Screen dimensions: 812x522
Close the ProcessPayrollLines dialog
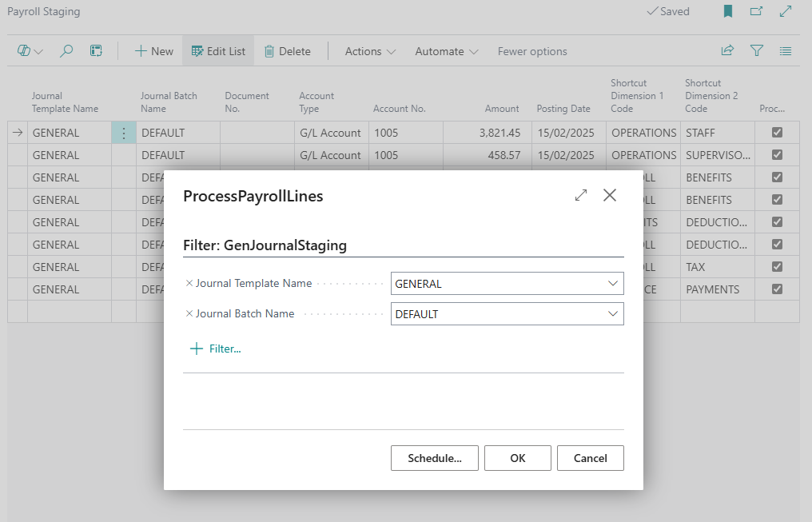[610, 195]
